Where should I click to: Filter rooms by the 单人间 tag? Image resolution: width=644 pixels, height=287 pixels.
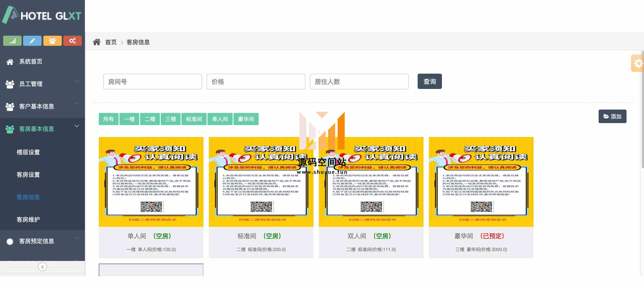point(220,119)
